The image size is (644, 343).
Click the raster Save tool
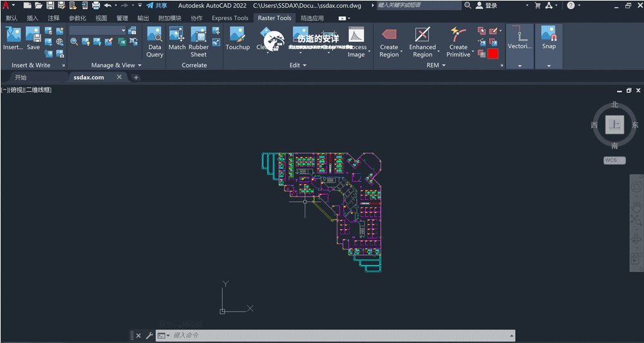pos(33,39)
